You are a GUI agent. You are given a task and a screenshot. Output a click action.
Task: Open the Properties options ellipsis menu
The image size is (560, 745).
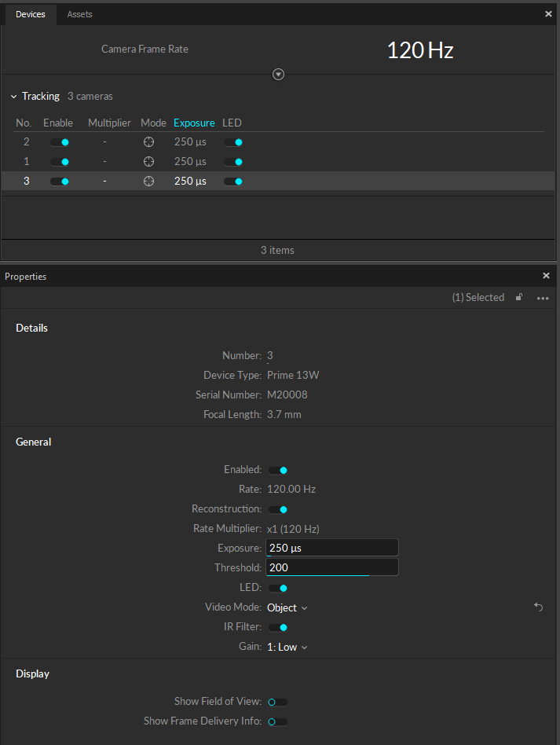point(542,297)
